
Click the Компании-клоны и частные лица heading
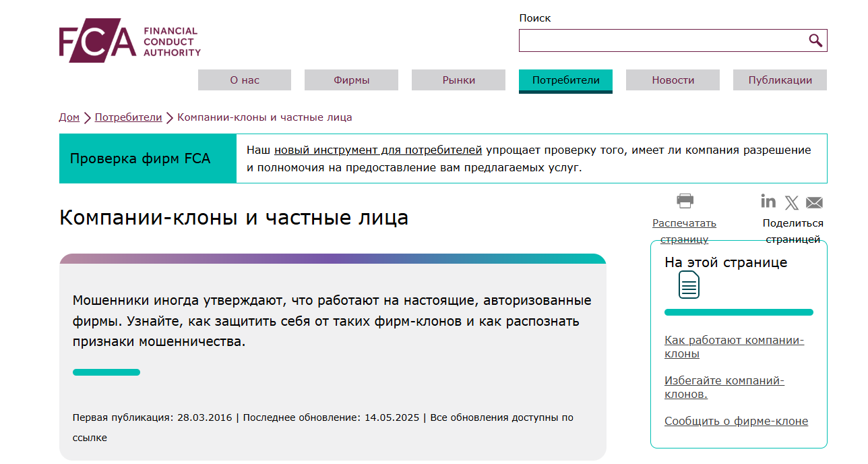click(234, 218)
